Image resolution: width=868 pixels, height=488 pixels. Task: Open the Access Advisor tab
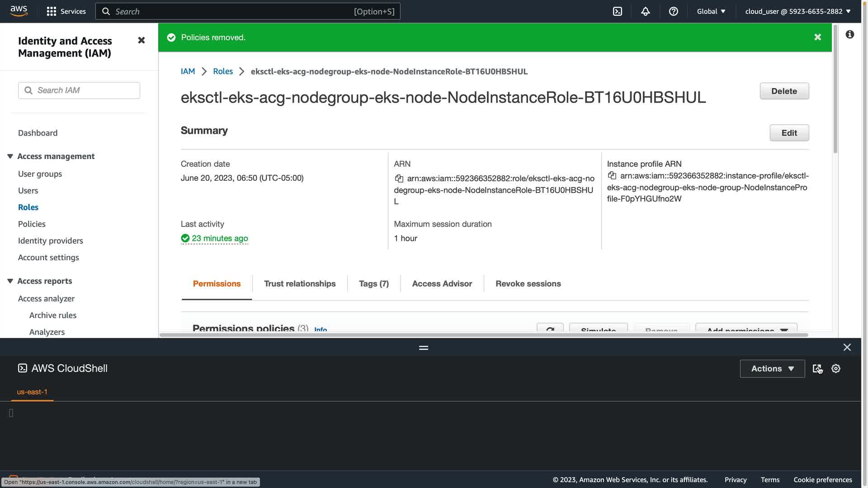(x=442, y=284)
